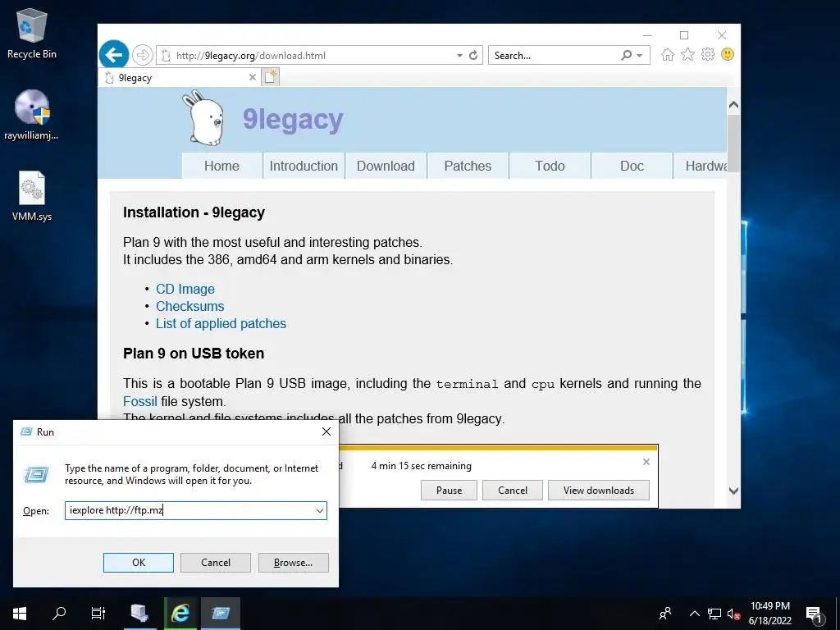Click the 9legacy rabbit logo
Viewport: 840px width, 630px height.
point(203,118)
